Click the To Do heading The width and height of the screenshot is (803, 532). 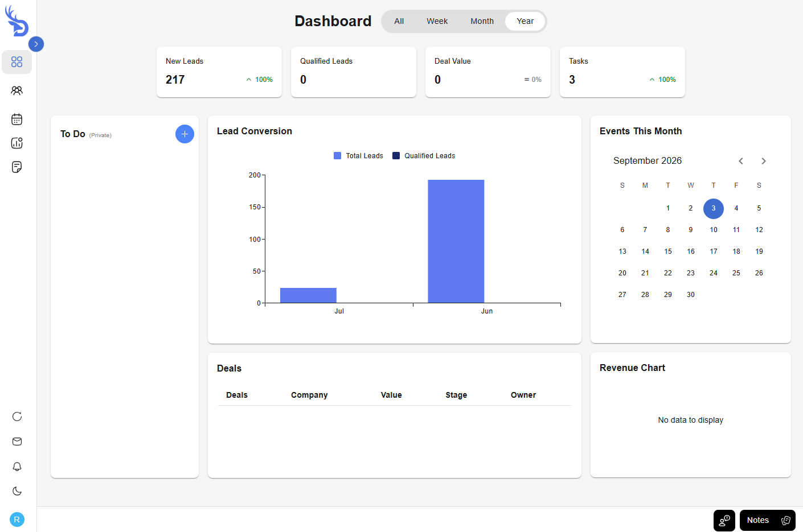pyautogui.click(x=73, y=134)
